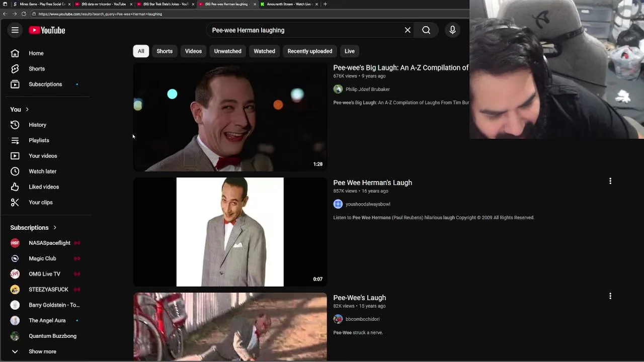Click the browser back arrow
The height and width of the screenshot is (362, 644).
coord(5,14)
